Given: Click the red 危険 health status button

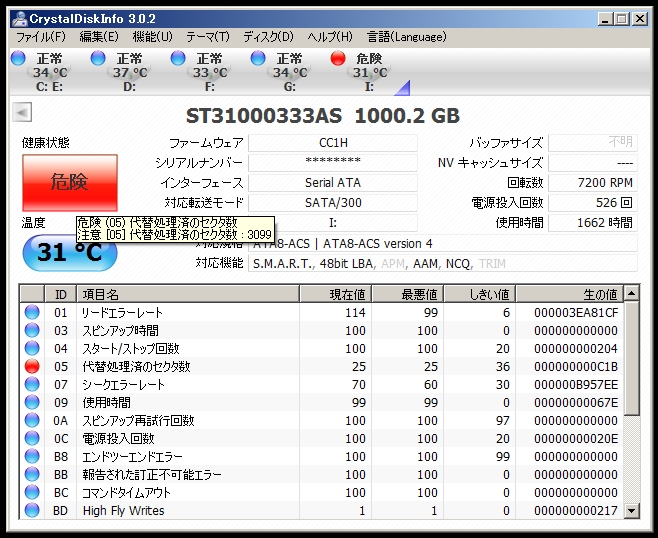Looking at the screenshot, I should click(70, 183).
